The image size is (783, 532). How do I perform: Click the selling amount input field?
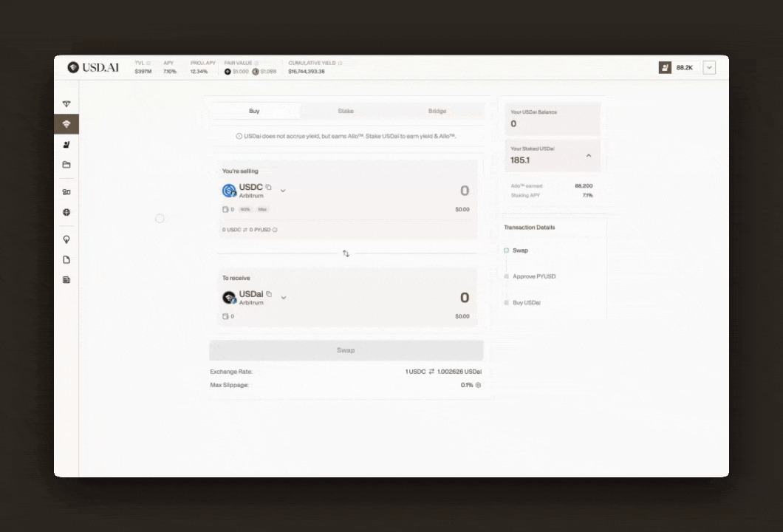[x=465, y=191]
